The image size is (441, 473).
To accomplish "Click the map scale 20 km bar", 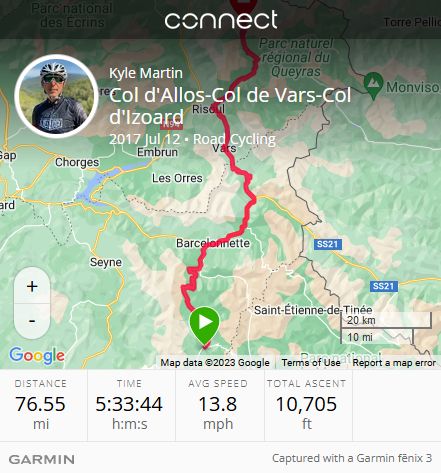I will 386,321.
